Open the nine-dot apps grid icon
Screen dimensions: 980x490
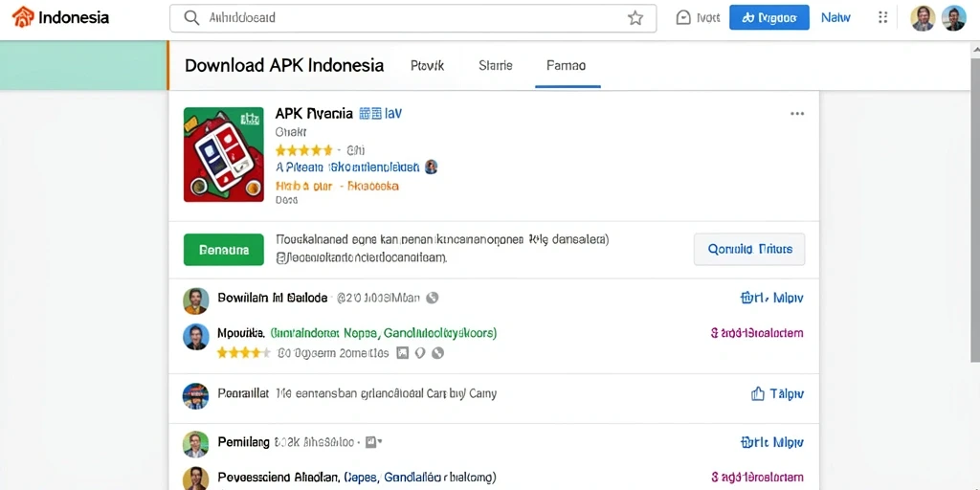882,17
